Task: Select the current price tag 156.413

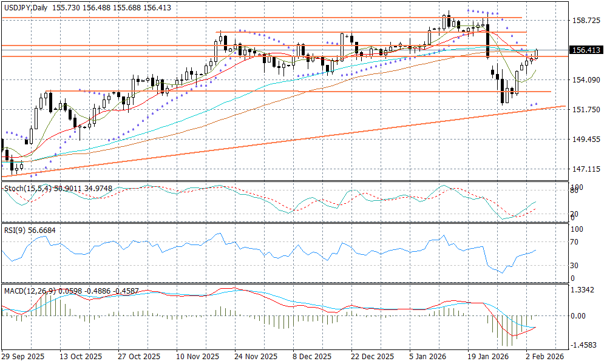Action: [586, 50]
